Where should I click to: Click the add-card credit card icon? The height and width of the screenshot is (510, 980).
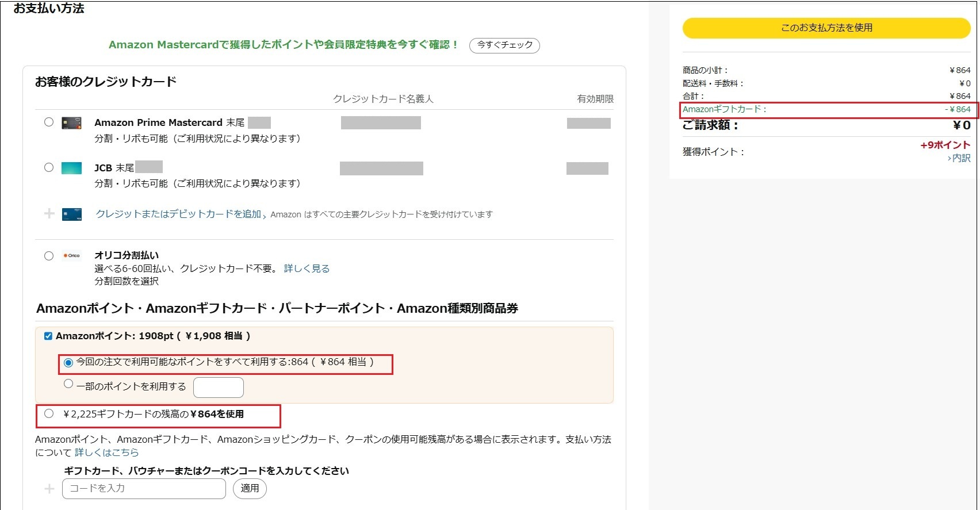coord(71,214)
